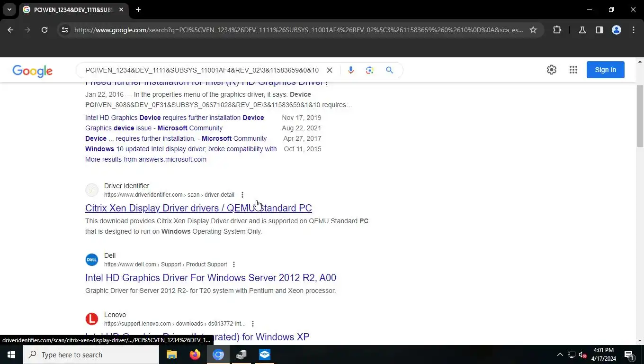This screenshot has width=644, height=364.
Task: Open Chrome three-dot menu
Action: (x=634, y=30)
